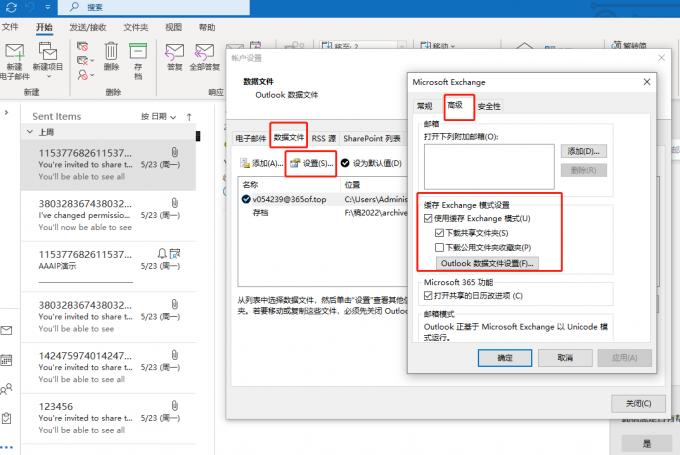
Task: Click the search box magnifier
Action: (75, 7)
